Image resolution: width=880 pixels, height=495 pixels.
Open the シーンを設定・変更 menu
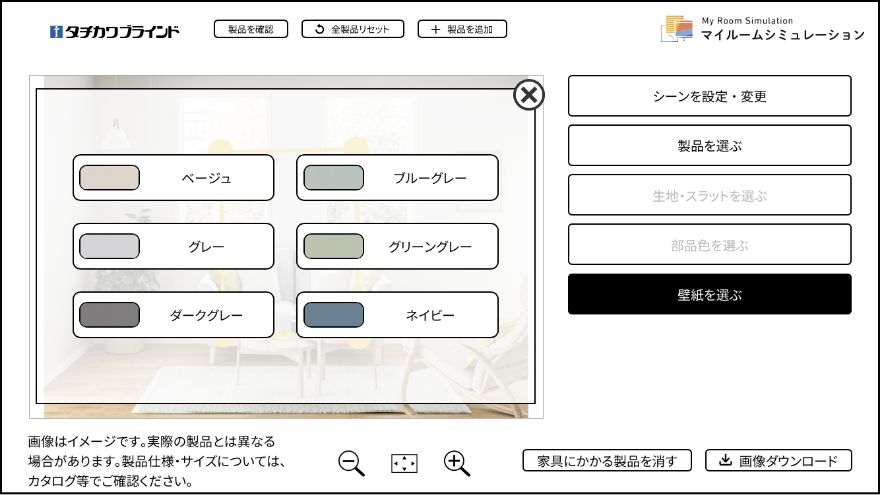(x=709, y=96)
